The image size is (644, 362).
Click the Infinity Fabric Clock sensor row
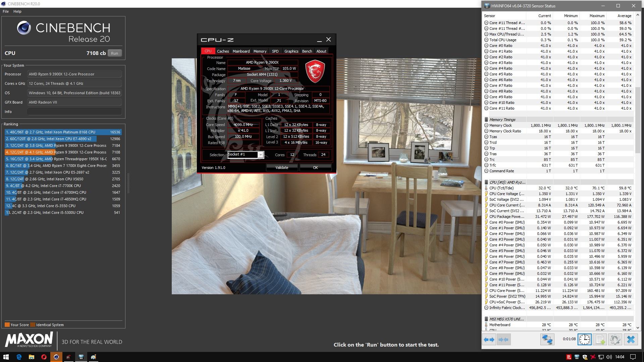(x=558, y=308)
